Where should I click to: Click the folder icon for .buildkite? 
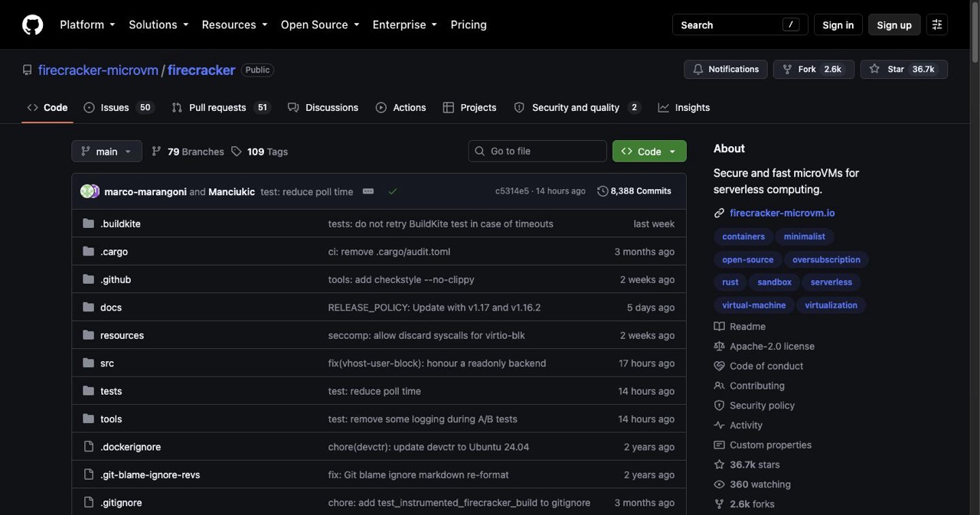click(x=88, y=223)
